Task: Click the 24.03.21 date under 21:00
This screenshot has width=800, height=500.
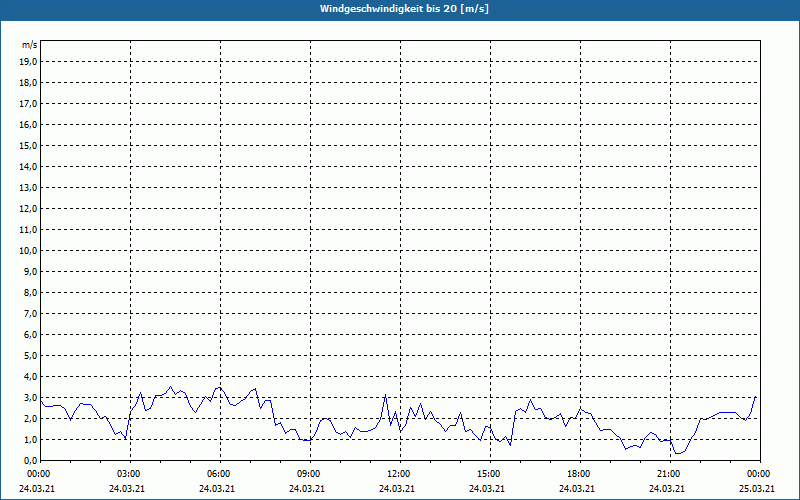Action: tap(666, 488)
